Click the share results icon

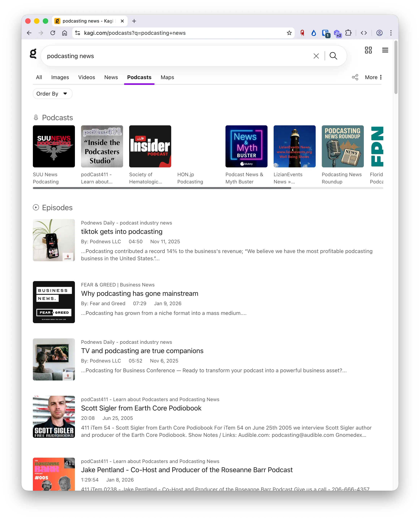[355, 77]
